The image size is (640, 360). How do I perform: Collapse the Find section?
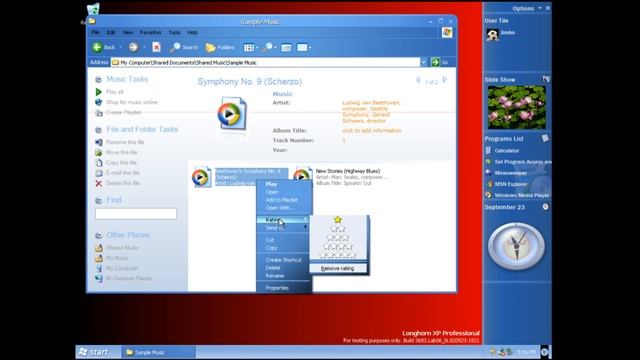[x=98, y=200]
